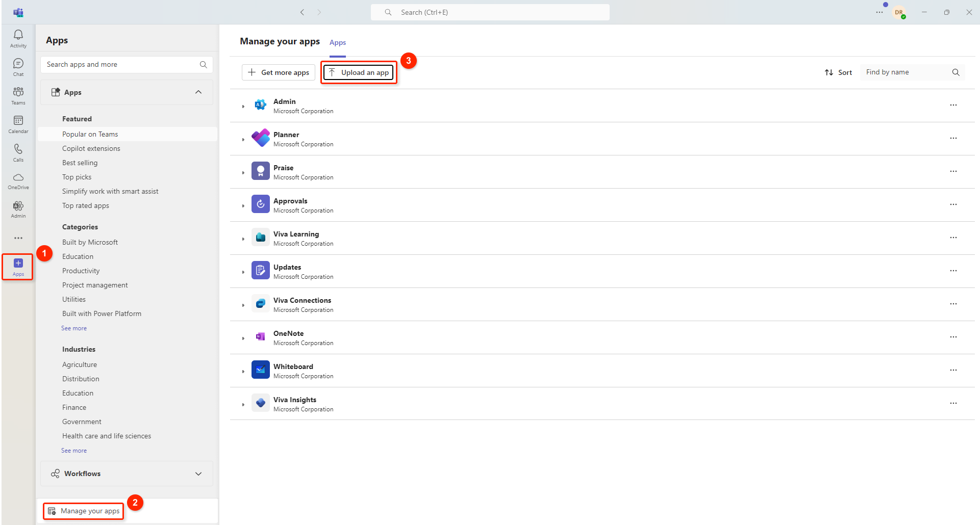Open Manage your apps

[84, 511]
